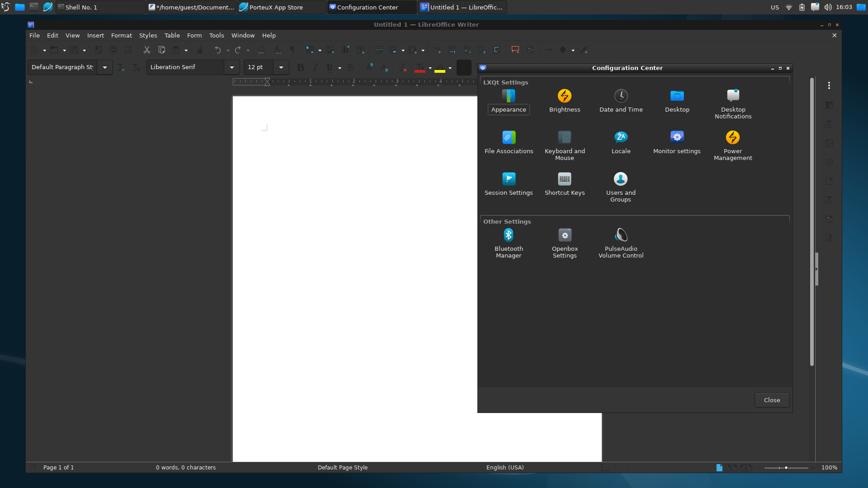The height and width of the screenshot is (488, 868).
Task: Click the Insert Image icon
Action: [x=330, y=50]
